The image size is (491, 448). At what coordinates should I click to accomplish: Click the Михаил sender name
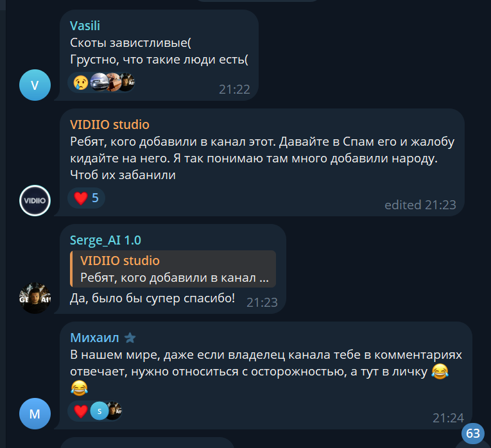coord(94,338)
